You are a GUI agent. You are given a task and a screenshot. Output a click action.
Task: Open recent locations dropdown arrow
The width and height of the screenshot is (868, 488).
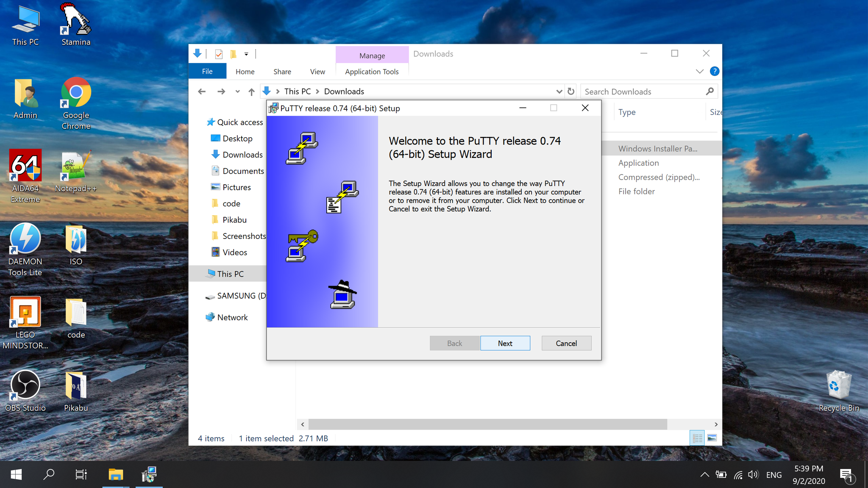(237, 91)
